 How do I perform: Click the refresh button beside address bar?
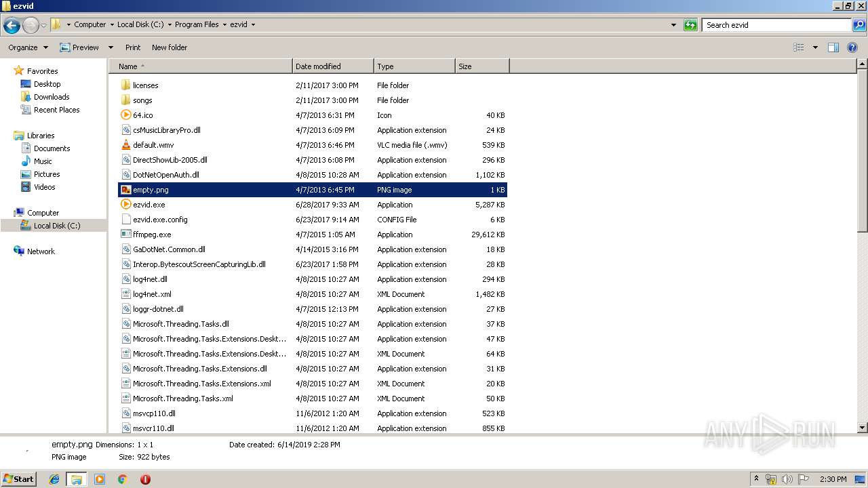coord(690,25)
